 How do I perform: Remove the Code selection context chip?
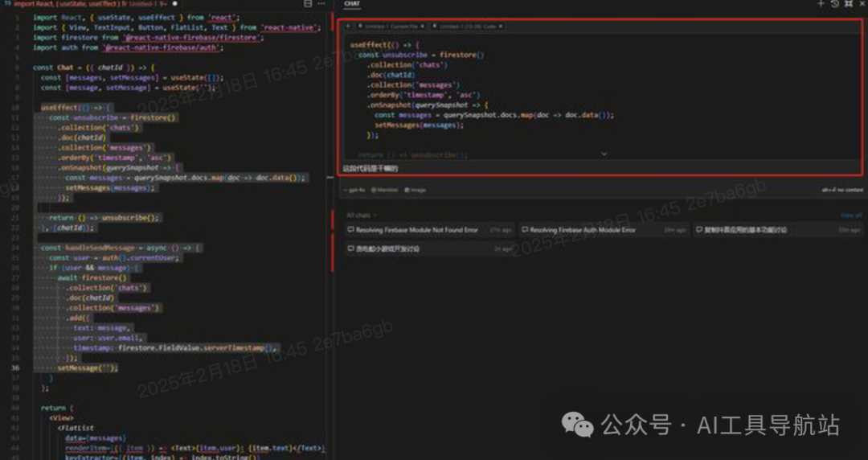(x=501, y=26)
